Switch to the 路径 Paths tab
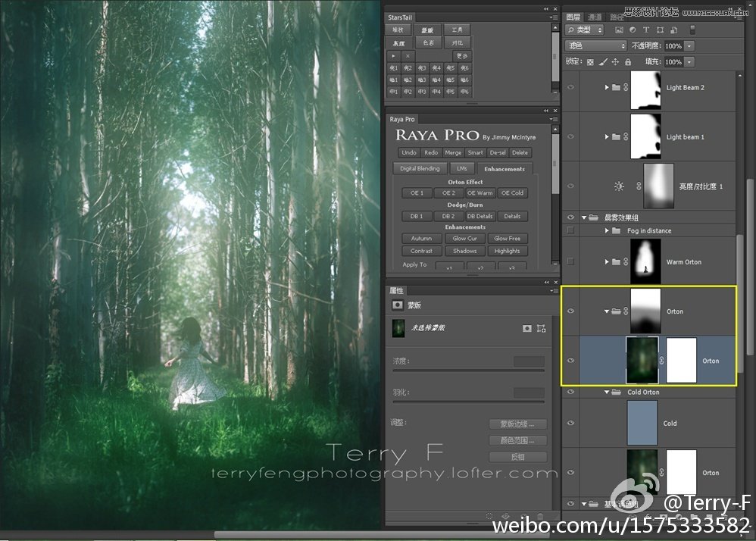 tap(617, 17)
